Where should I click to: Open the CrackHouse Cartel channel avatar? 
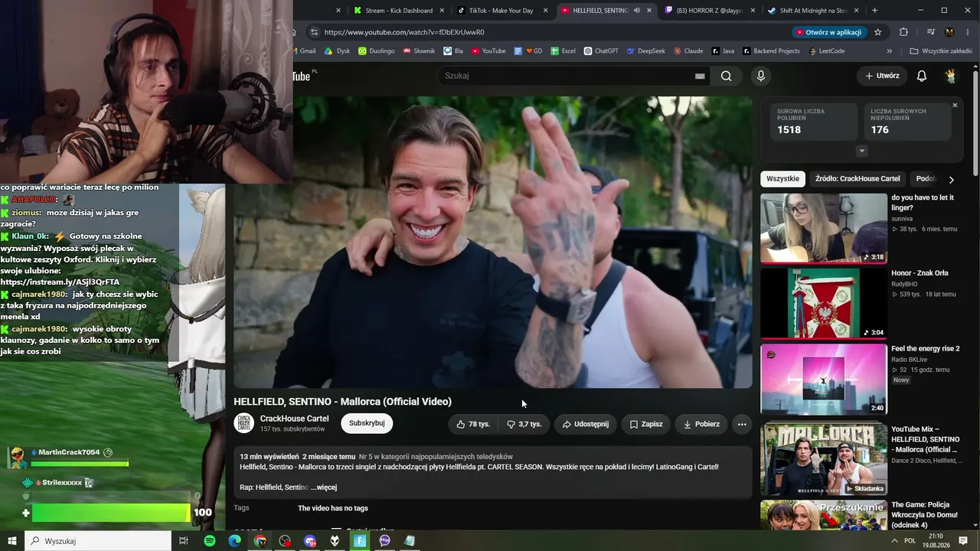pyautogui.click(x=243, y=423)
